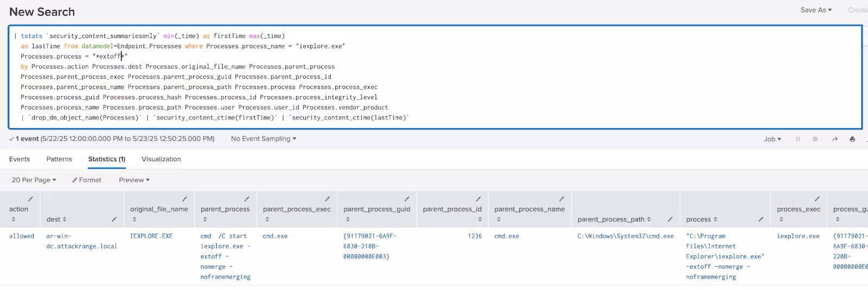Stop the search job
868x290 pixels.
click(815, 139)
